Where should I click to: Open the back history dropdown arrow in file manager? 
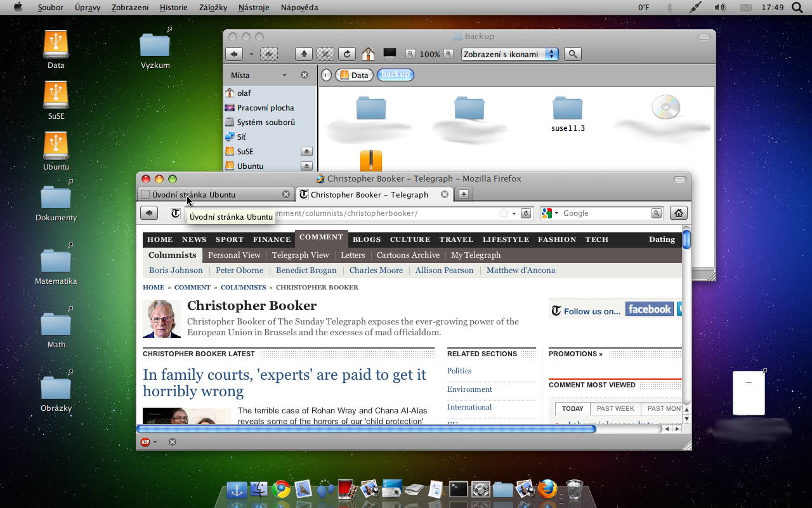251,54
